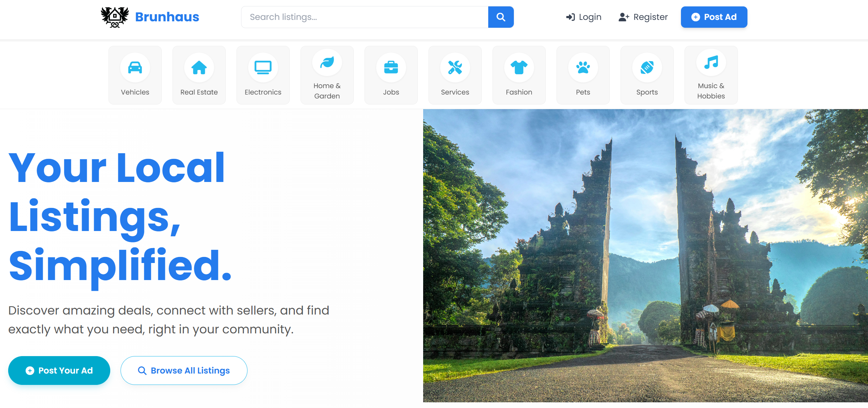Screen dimensions: 868x408
Task: Open the Fashion t-shirt icon
Action: [519, 68]
